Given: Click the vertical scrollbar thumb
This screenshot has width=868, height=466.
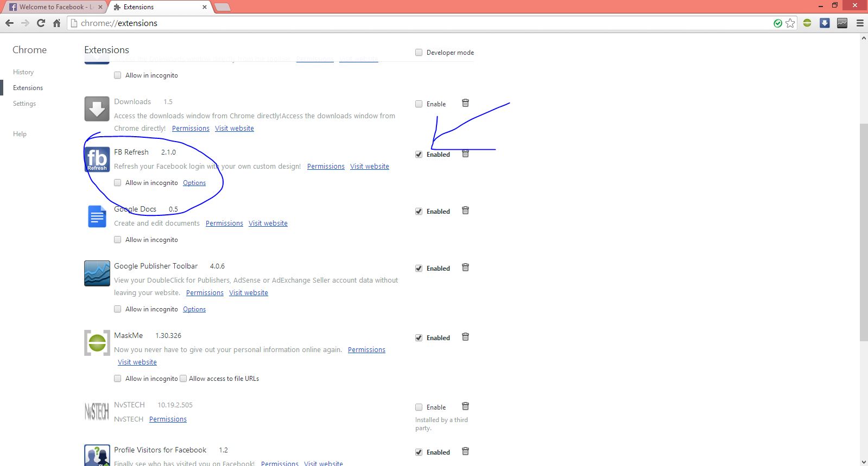Looking at the screenshot, I should click(864, 232).
